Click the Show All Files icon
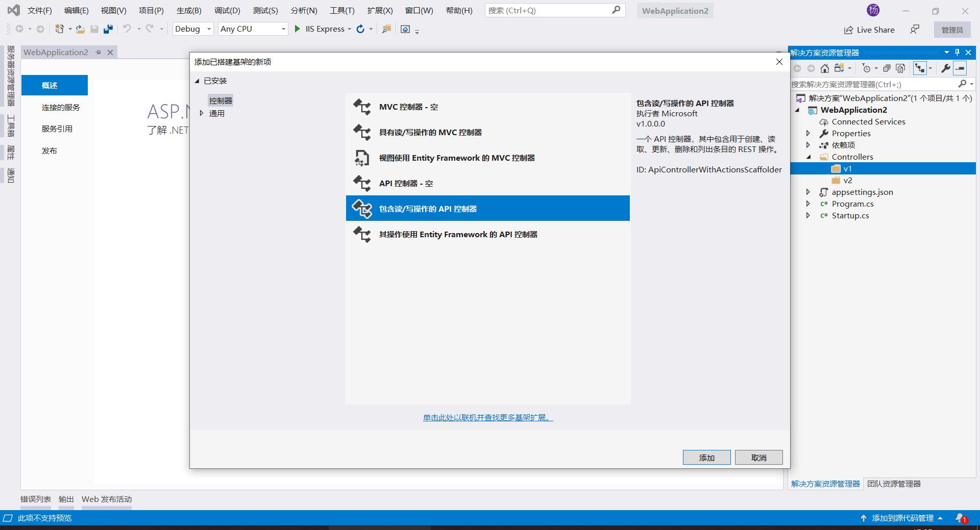The width and height of the screenshot is (980, 530). pos(900,68)
